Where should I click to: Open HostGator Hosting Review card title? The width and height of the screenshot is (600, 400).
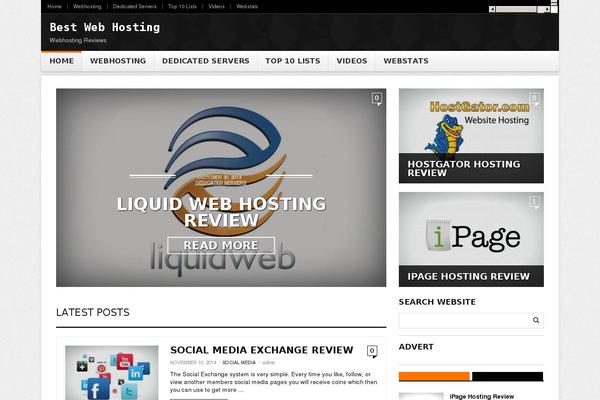coord(464,168)
